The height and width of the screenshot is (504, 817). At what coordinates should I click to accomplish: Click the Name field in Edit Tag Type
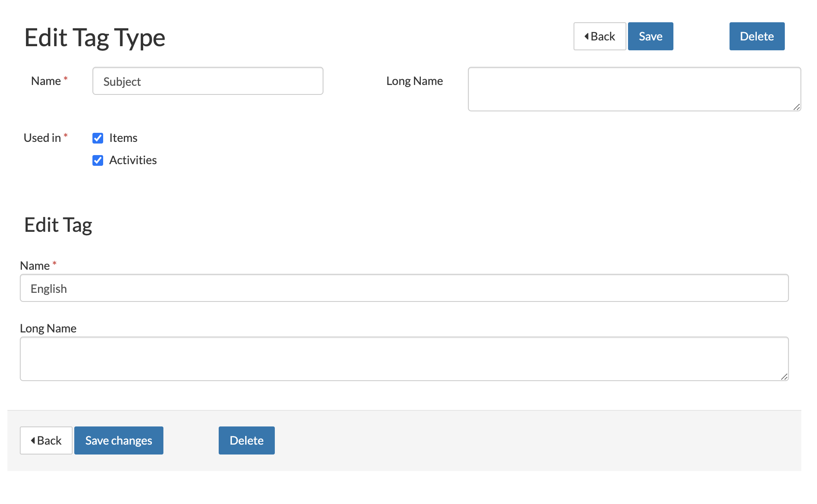coord(208,81)
